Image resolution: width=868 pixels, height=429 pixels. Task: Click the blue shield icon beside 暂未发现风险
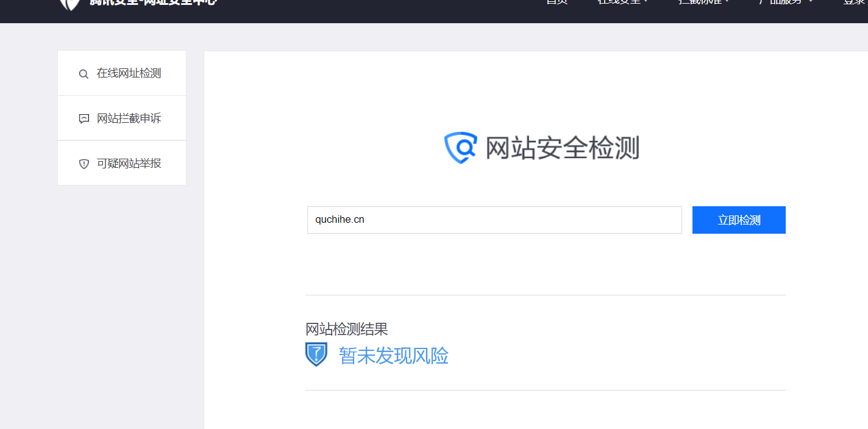point(316,355)
